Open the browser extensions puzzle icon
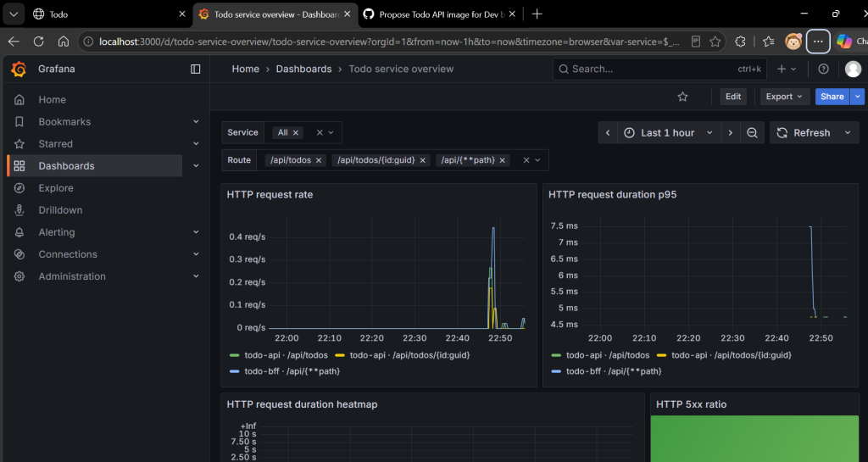This screenshot has width=868, height=462. (x=740, y=42)
